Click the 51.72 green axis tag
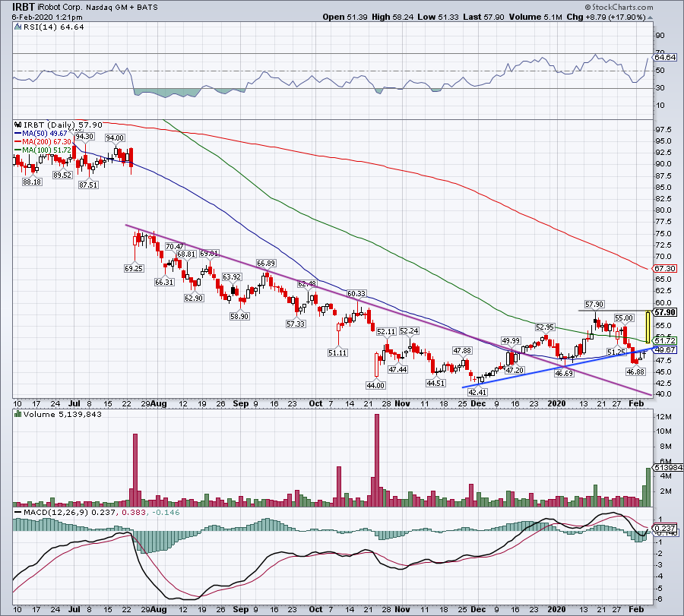This screenshot has height=616, width=684. click(665, 340)
